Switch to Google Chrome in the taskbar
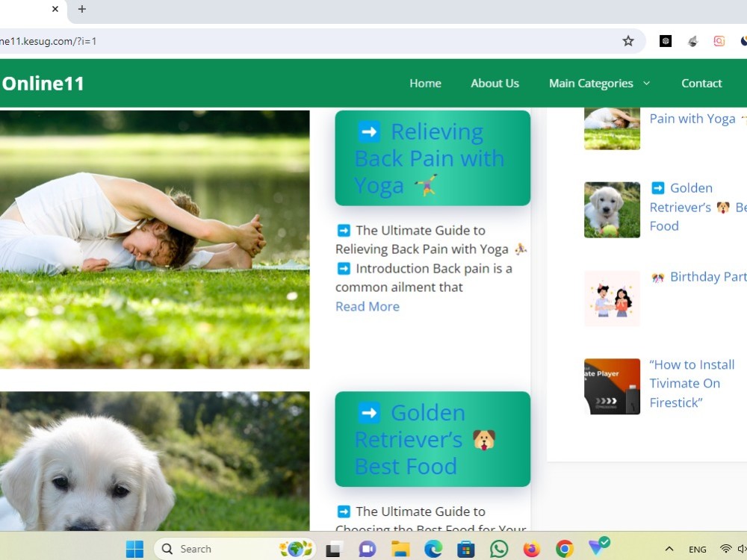Viewport: 747px width, 560px height. (x=565, y=549)
